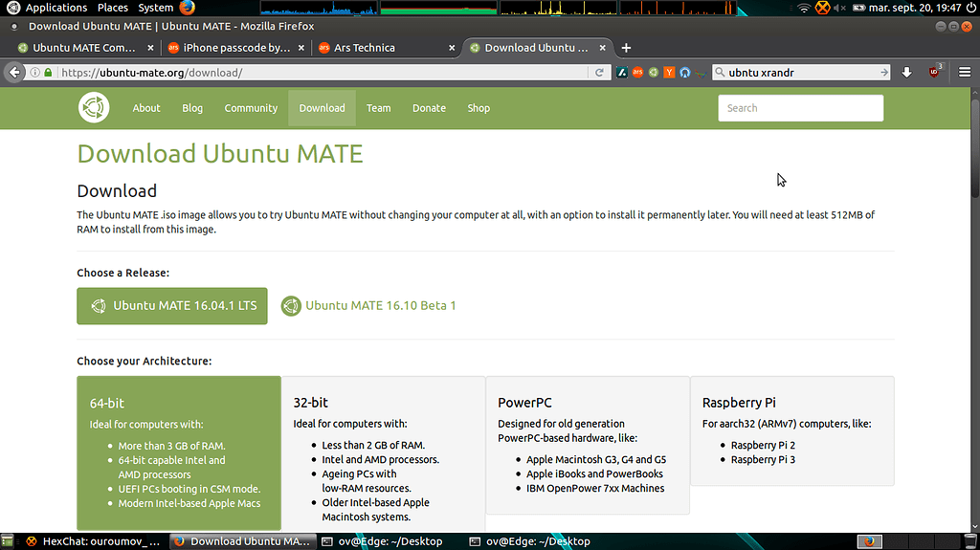
Task: Choose the 64-bit architecture card
Action: pos(179,453)
